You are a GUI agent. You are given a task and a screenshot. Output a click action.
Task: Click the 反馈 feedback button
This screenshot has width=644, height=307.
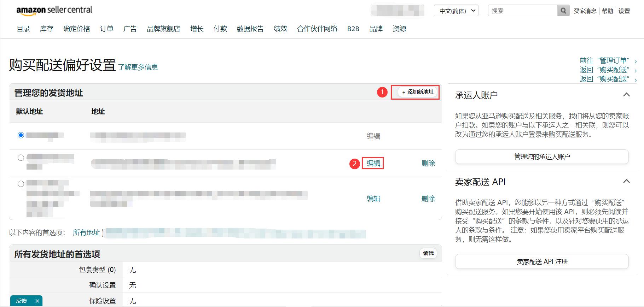[x=21, y=301]
